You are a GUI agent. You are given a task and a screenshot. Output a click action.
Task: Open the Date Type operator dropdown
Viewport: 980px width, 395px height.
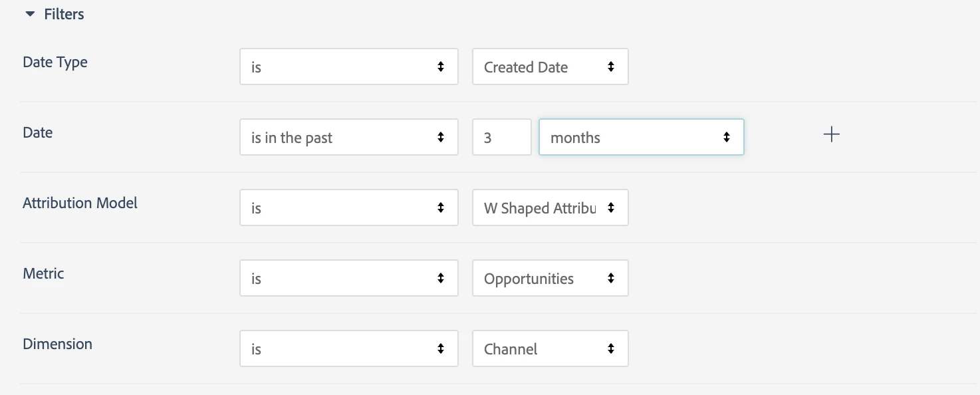[348, 66]
